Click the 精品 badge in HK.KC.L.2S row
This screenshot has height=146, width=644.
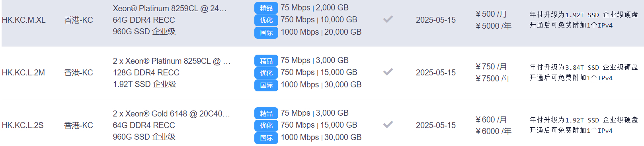click(x=266, y=113)
